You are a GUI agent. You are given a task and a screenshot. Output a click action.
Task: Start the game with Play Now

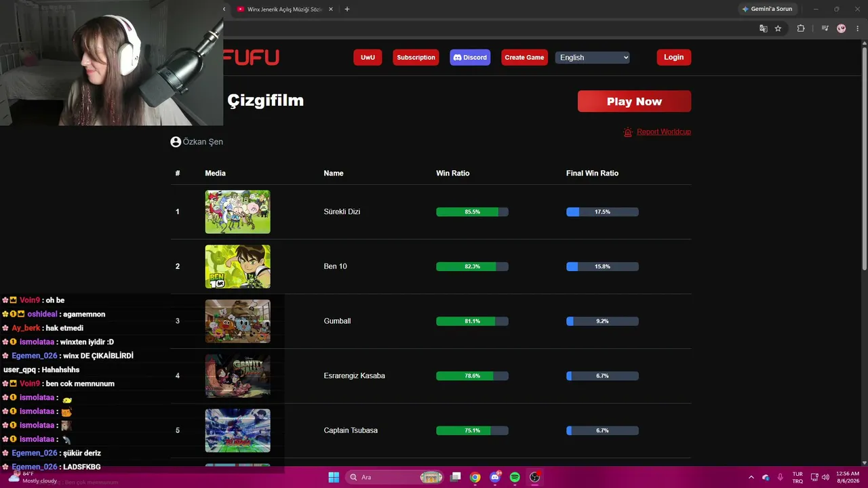click(634, 102)
